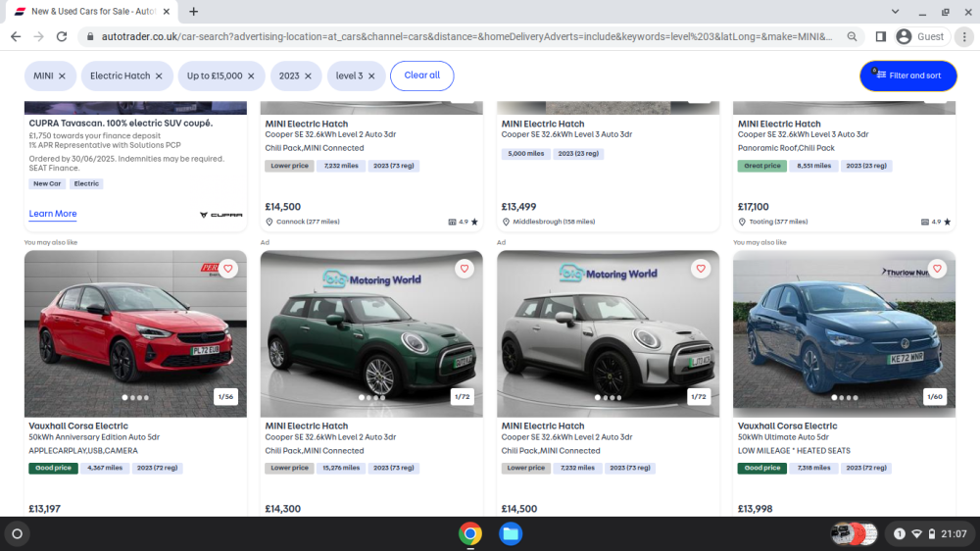This screenshot has width=980, height=551.
Task: Open Chrome three-dot menu
Action: [964, 37]
